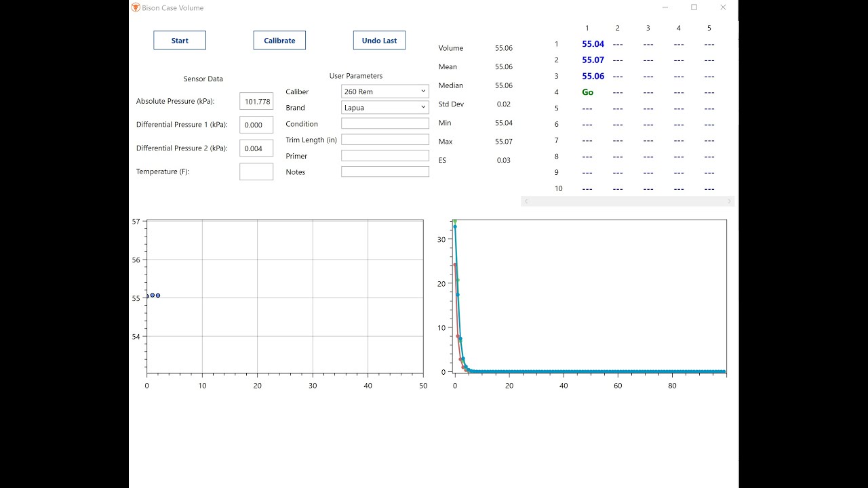Click the Absolute Pressure value field 101.778
Viewport: 868px width, 488px height.
pos(256,101)
